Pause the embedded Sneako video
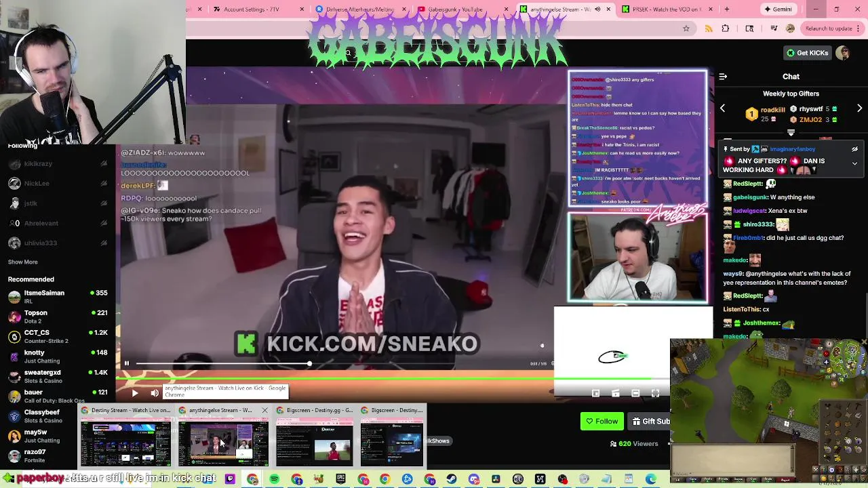The height and width of the screenshot is (488, 868). point(126,363)
